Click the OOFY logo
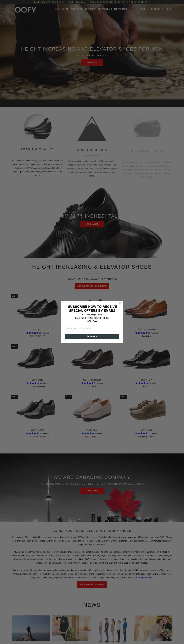 click(x=26, y=10)
